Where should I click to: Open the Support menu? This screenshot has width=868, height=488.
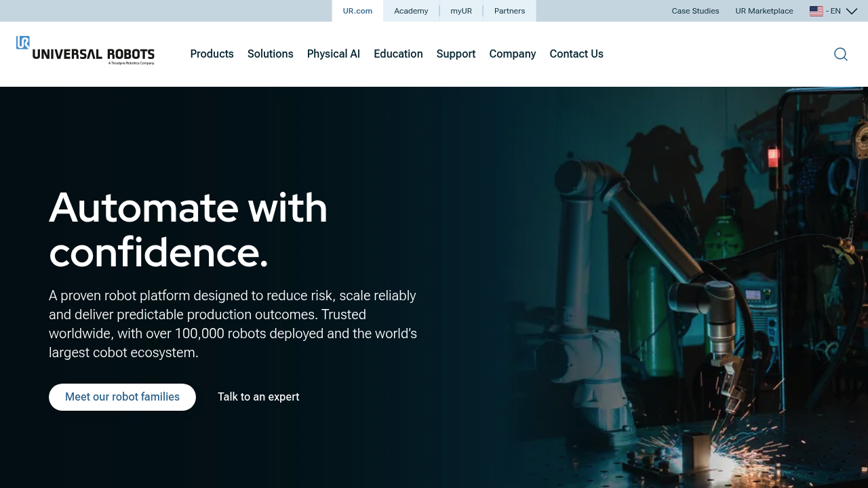click(456, 54)
